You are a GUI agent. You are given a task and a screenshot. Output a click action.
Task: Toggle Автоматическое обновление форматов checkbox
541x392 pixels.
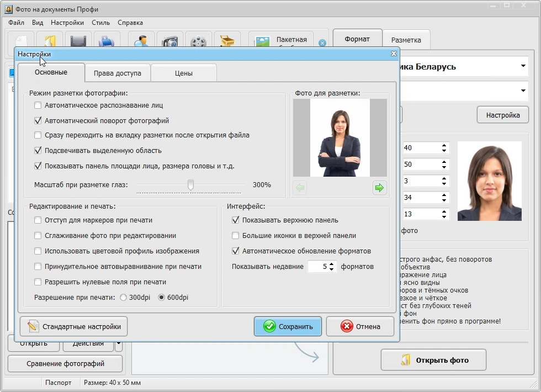click(236, 251)
